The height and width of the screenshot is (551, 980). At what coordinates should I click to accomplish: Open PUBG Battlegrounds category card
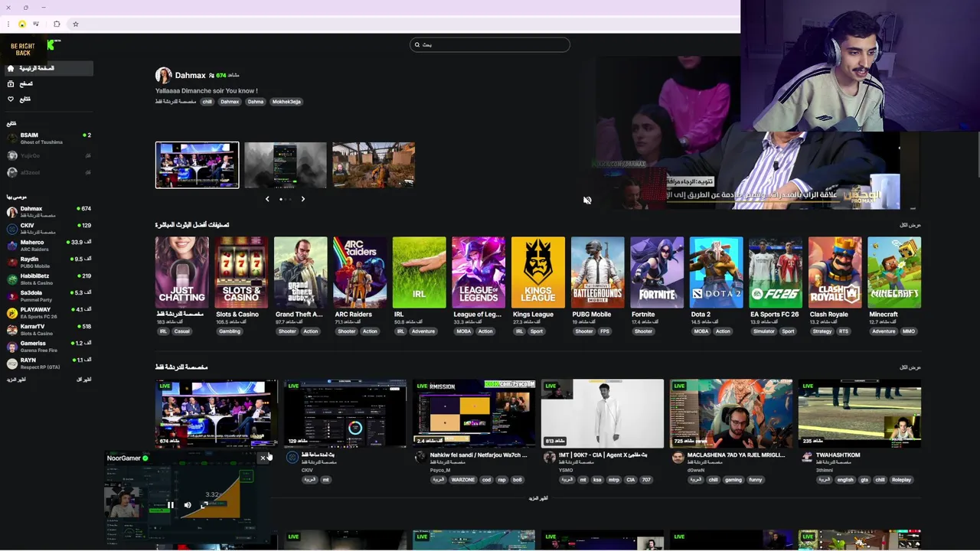pos(597,272)
